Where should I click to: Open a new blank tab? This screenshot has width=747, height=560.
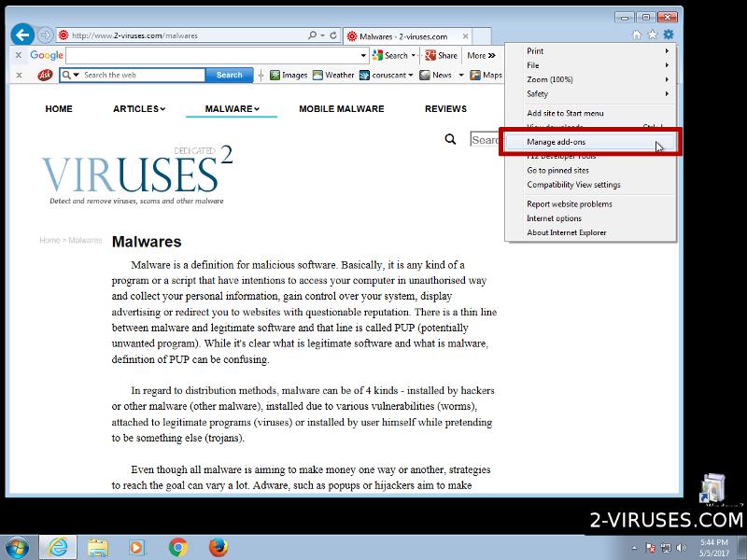pos(482,36)
